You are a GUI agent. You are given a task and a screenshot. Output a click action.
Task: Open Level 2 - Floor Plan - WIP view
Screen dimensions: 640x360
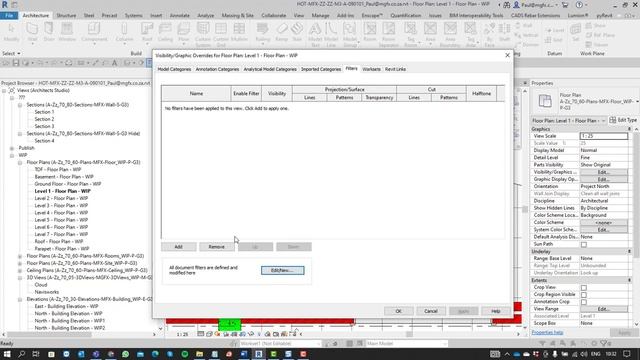61,198
